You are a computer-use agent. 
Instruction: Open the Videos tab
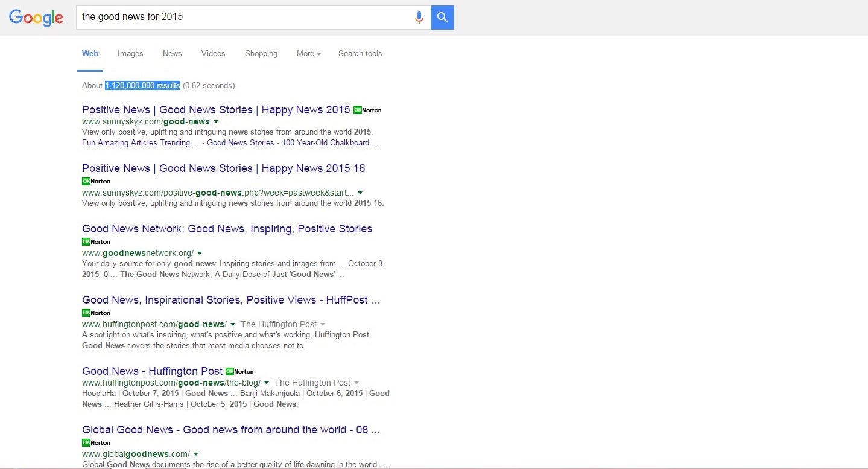coord(213,54)
